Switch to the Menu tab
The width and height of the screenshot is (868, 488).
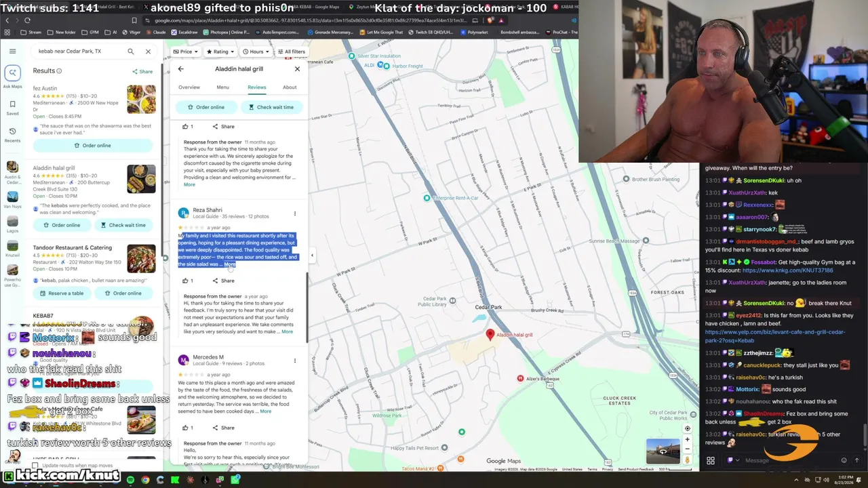coord(222,87)
